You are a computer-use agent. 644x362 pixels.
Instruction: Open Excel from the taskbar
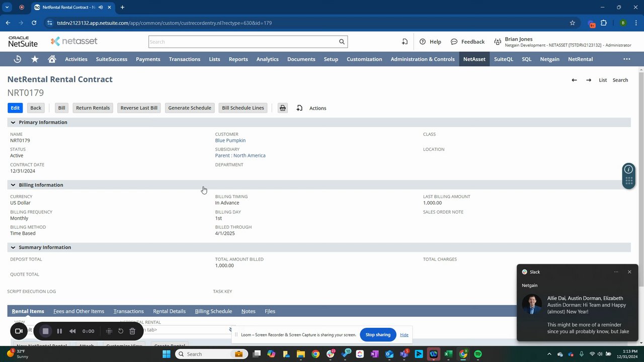(448, 354)
